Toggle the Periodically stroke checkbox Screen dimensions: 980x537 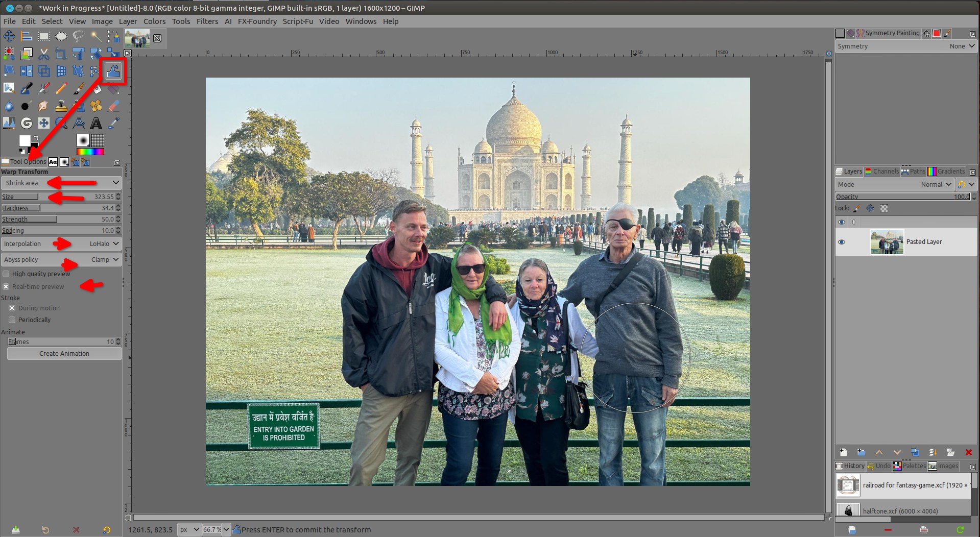click(x=12, y=320)
